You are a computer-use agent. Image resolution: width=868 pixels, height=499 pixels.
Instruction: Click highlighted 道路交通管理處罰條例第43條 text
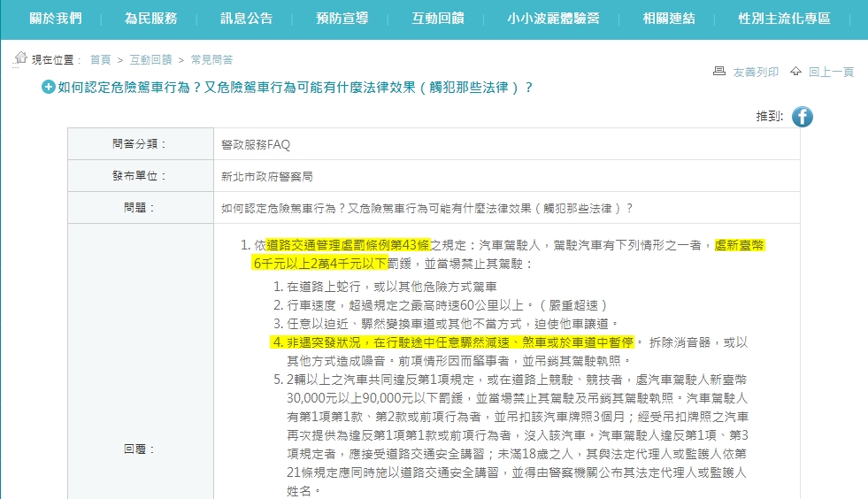349,245
